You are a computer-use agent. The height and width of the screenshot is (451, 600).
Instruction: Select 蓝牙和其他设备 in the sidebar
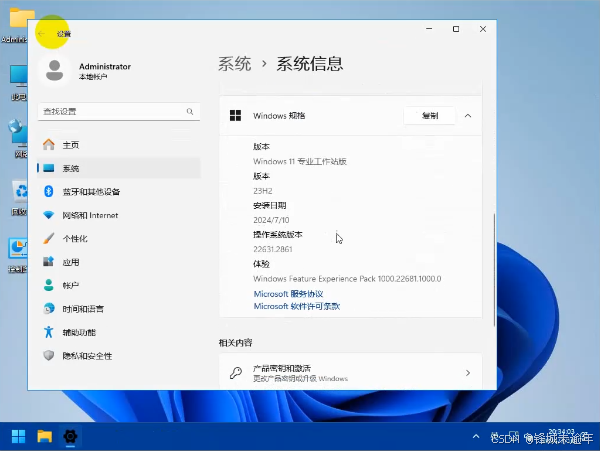[119, 191]
